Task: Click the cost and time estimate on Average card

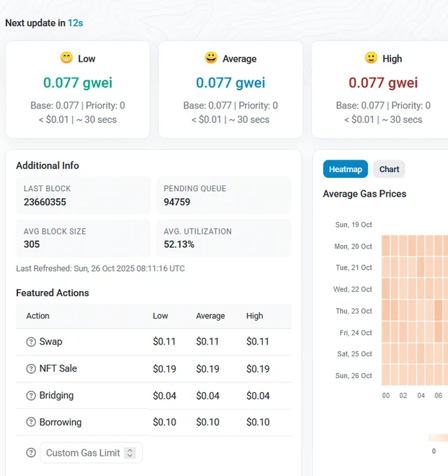Action: click(x=230, y=119)
